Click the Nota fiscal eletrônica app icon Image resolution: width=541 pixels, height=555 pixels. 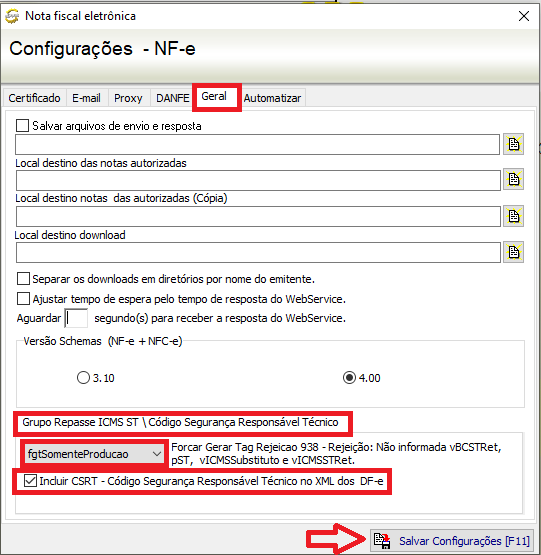point(12,16)
